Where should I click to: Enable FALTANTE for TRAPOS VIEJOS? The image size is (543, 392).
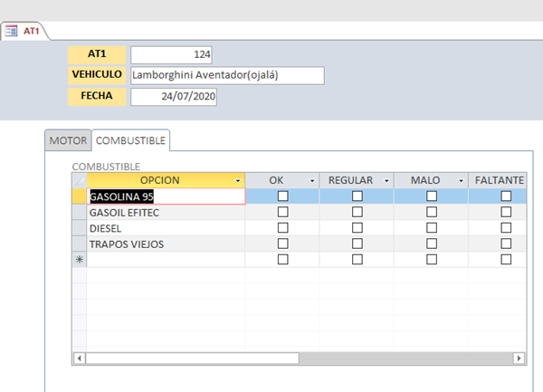click(506, 244)
